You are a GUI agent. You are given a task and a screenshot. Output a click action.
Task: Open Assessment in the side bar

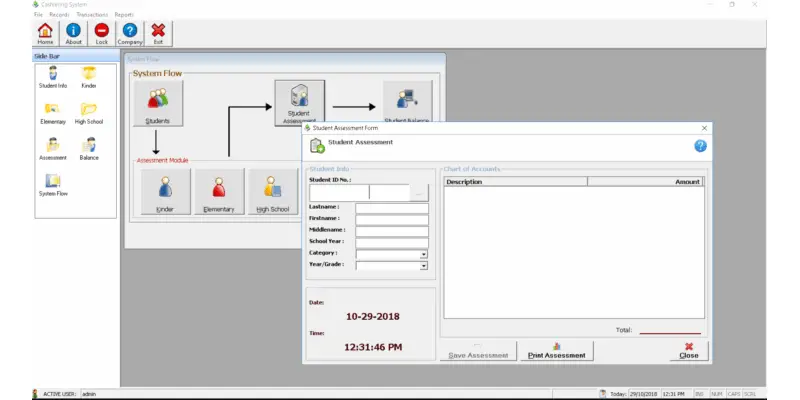click(53, 149)
